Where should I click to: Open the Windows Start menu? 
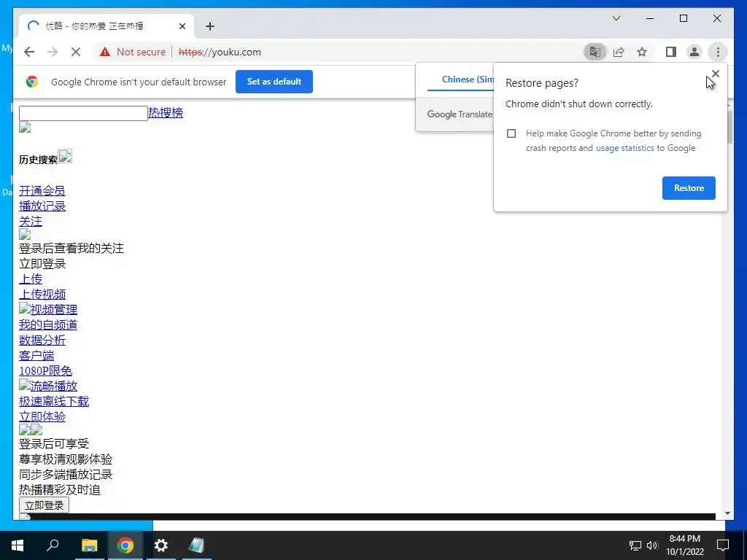pos(18,545)
